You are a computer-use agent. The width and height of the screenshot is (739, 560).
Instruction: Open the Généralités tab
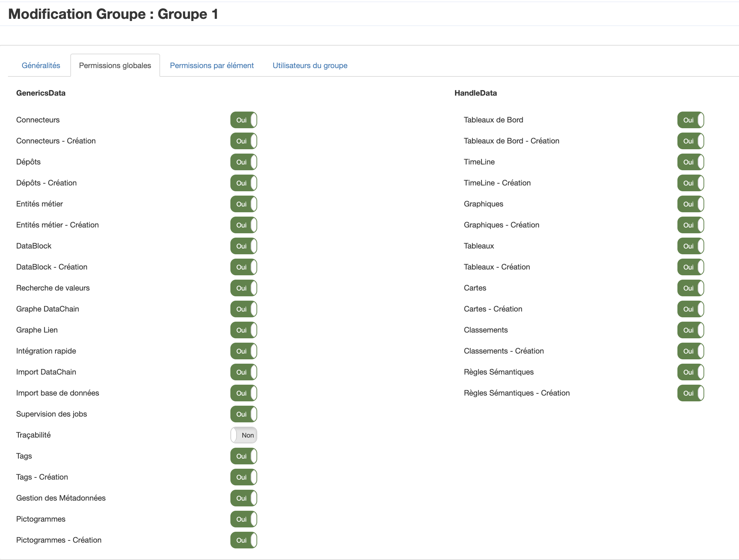pyautogui.click(x=41, y=66)
